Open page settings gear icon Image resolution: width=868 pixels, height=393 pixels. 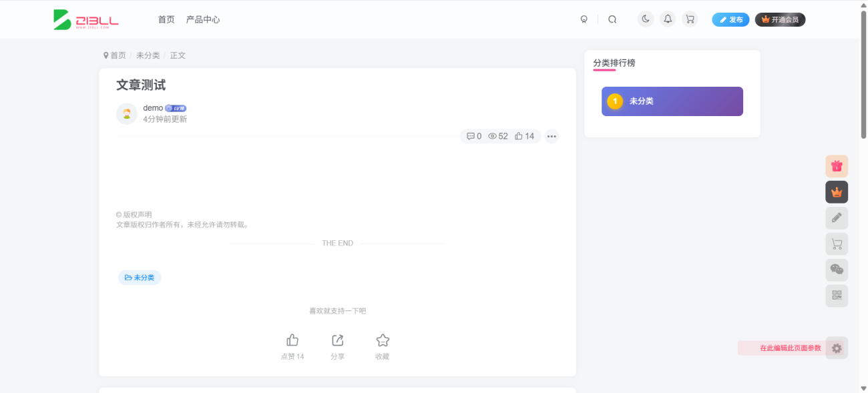pos(837,348)
